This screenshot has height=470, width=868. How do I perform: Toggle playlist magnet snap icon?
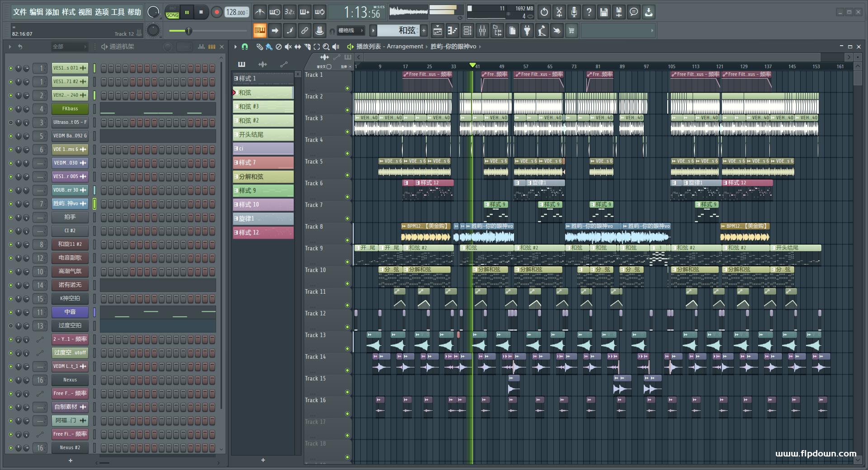point(245,47)
